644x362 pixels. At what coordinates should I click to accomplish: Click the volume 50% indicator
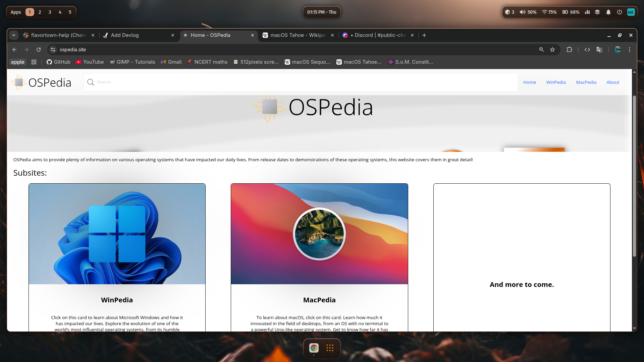pos(528,12)
